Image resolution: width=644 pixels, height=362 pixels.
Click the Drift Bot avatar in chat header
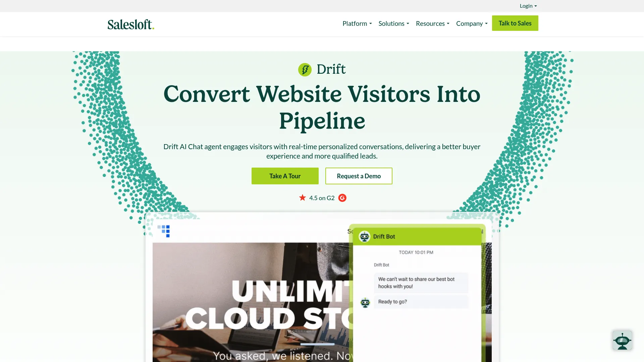click(x=365, y=237)
